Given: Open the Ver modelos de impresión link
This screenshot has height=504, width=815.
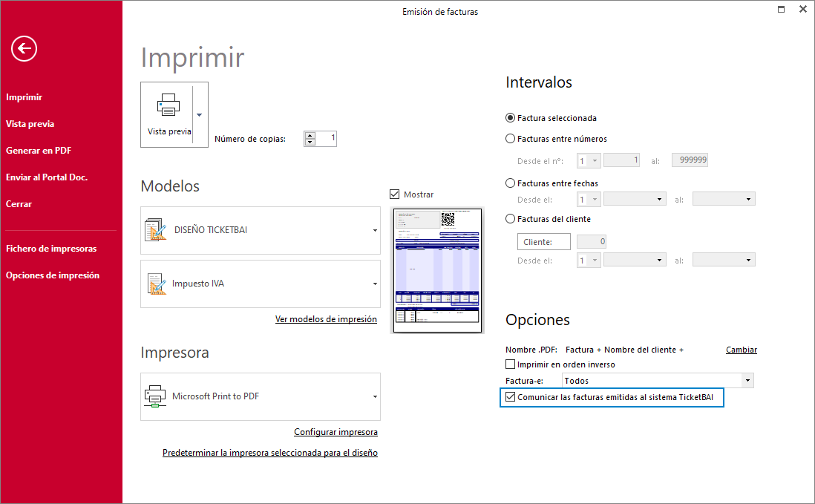Looking at the screenshot, I should point(326,319).
